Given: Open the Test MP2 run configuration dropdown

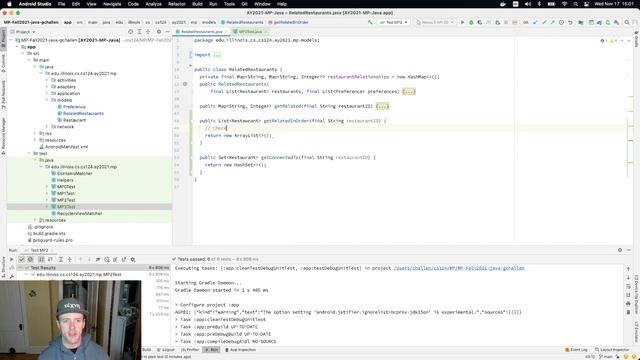Looking at the screenshot, I should 393,22.
